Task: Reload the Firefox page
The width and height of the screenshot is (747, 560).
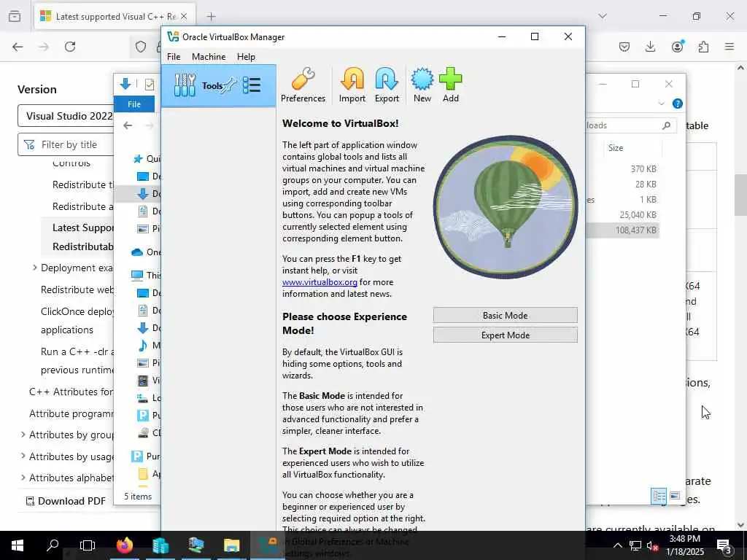Action: click(x=70, y=47)
